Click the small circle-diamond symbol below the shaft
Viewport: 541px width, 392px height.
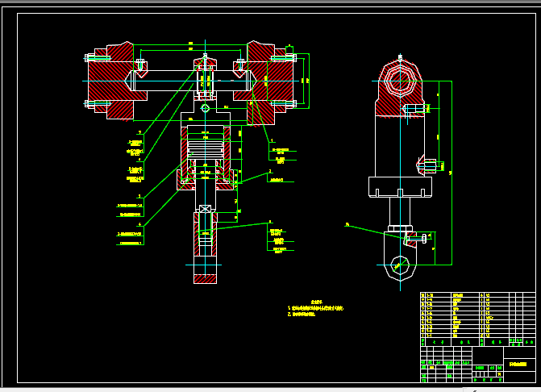(x=205, y=108)
